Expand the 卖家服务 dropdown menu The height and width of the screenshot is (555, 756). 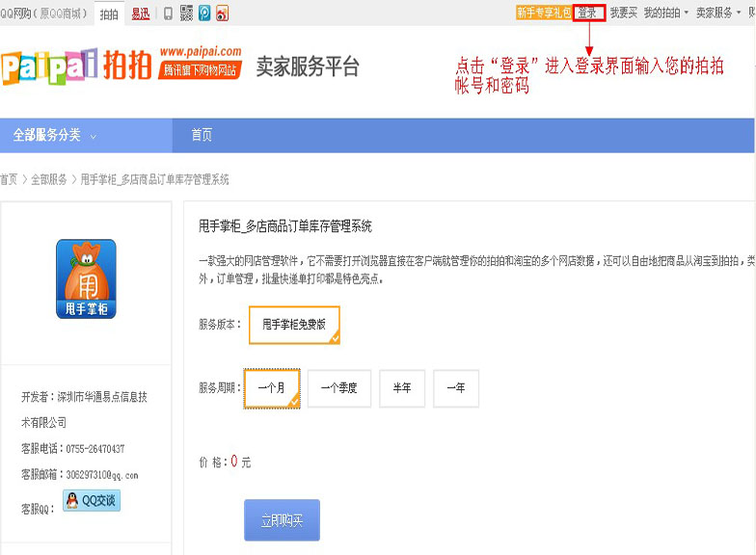click(x=717, y=13)
